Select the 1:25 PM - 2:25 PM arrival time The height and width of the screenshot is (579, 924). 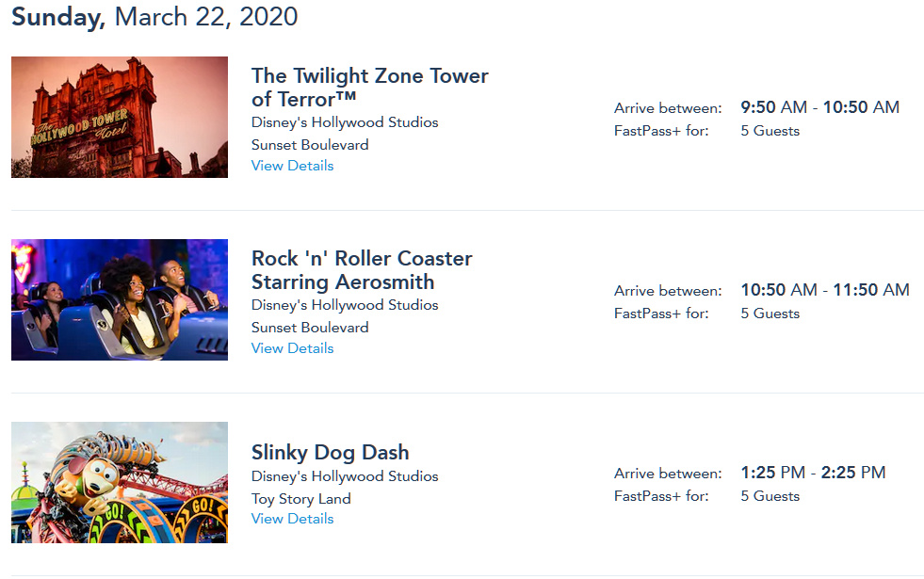point(813,473)
